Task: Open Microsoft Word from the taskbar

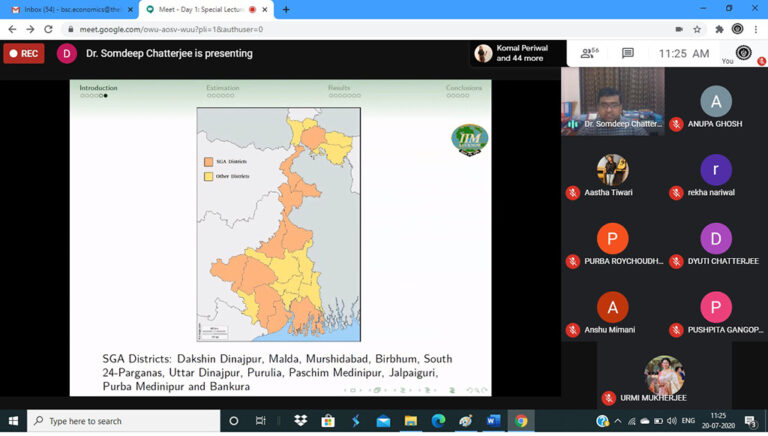Action: click(x=493, y=421)
